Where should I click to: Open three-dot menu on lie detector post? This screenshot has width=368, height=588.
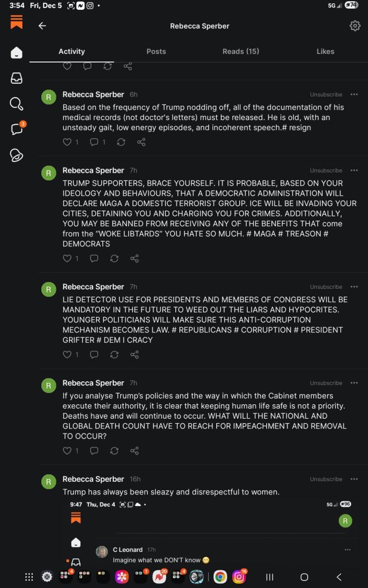point(354,287)
